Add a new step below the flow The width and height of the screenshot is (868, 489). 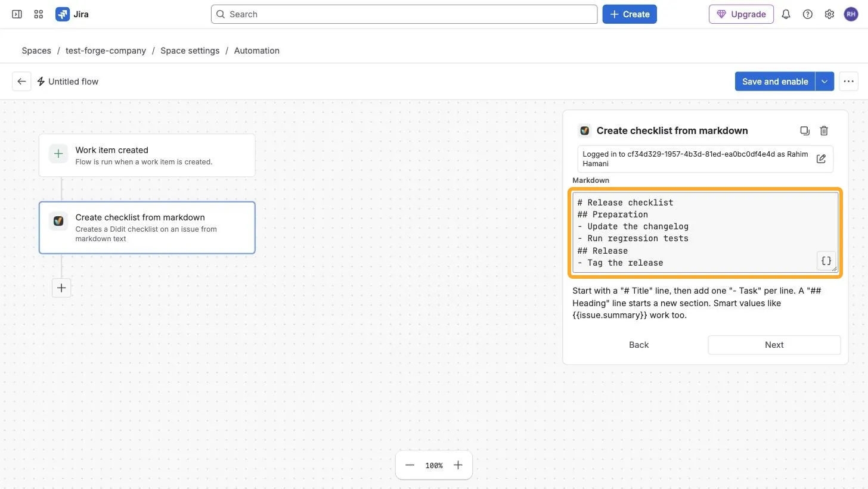[x=61, y=288]
